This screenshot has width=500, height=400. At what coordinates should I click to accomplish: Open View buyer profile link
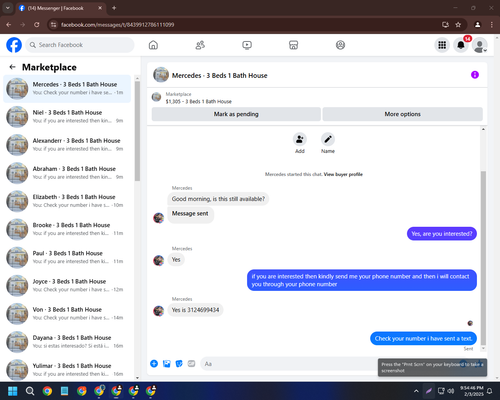343,174
